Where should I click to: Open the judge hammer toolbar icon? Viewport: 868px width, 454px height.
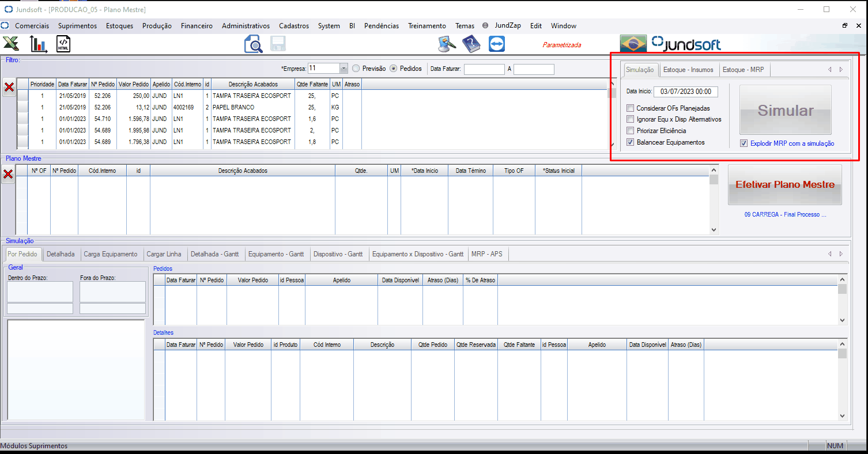pyautogui.click(x=447, y=44)
